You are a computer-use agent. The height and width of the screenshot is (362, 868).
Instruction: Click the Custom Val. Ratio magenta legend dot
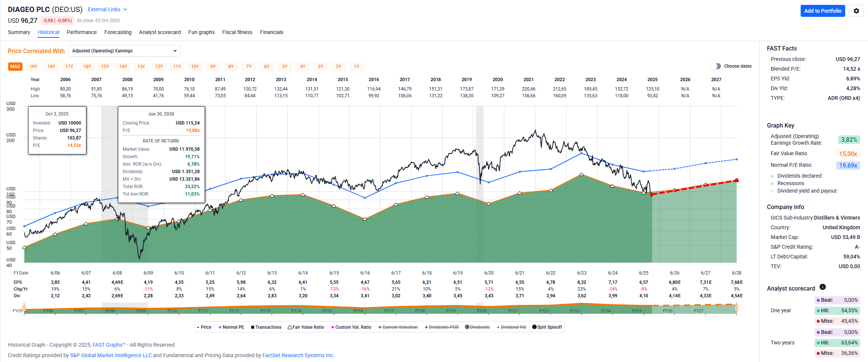click(332, 327)
